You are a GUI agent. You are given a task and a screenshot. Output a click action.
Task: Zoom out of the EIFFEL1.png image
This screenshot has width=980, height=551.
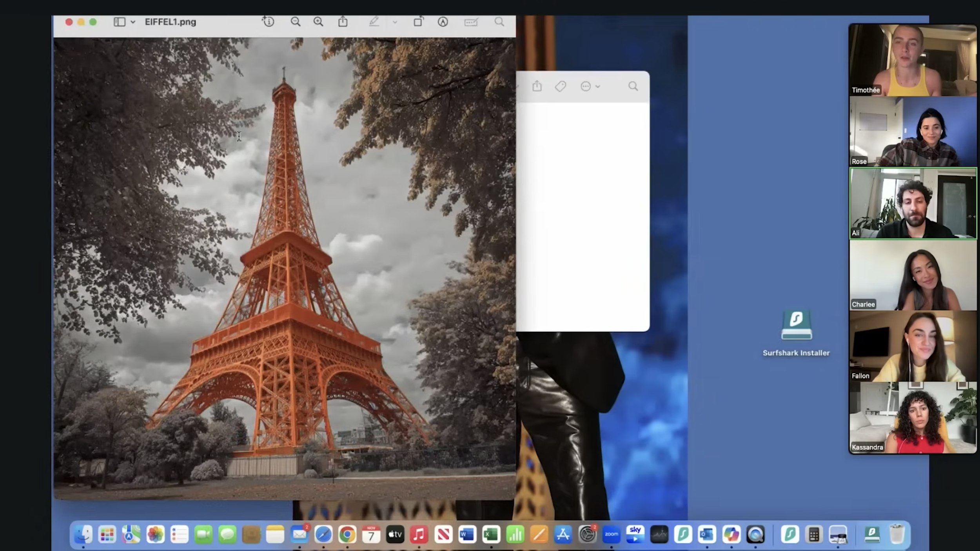pos(296,22)
